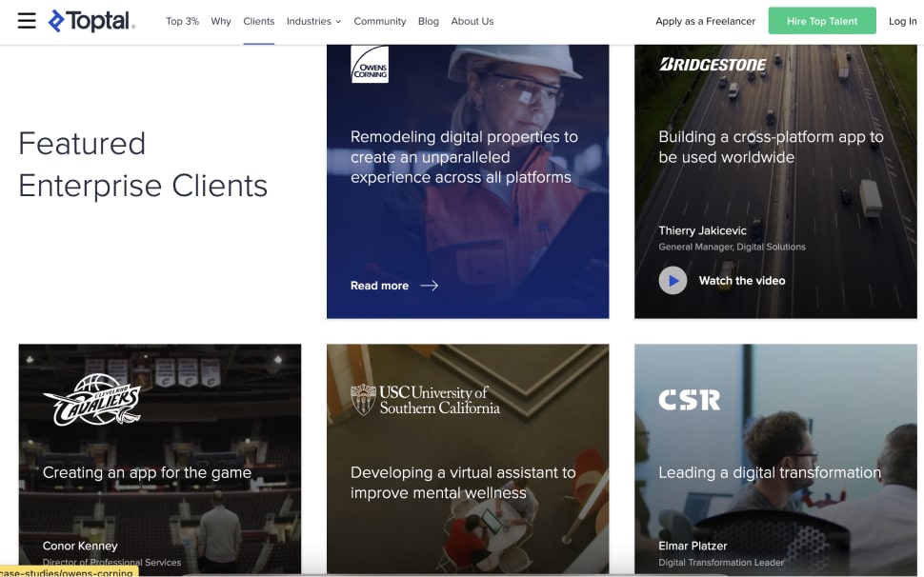Image resolution: width=924 pixels, height=577 pixels.
Task: Open the About Us page
Action: click(x=472, y=21)
